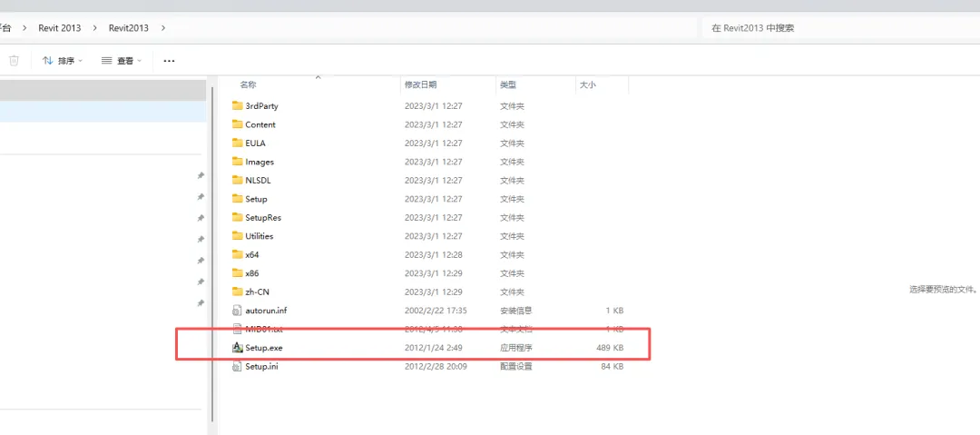Click the NLSDL folder name
Screen dimensions: 980x435
coord(258,180)
